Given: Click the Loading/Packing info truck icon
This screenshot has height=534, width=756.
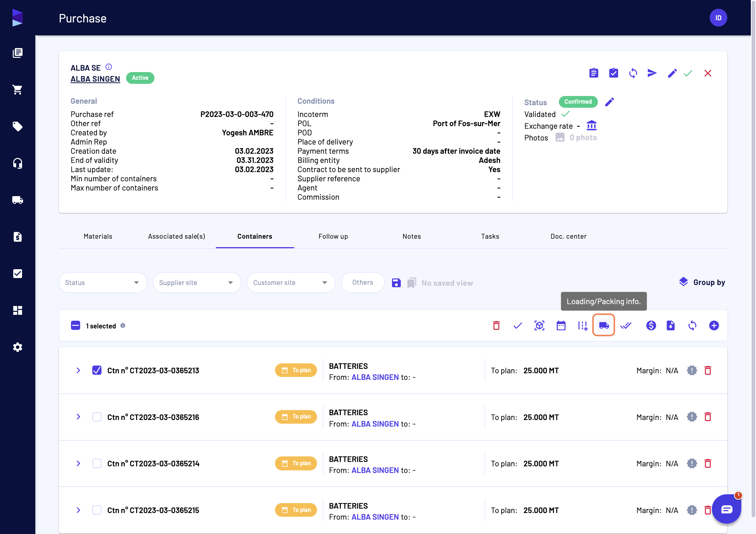Looking at the screenshot, I should click(x=604, y=325).
